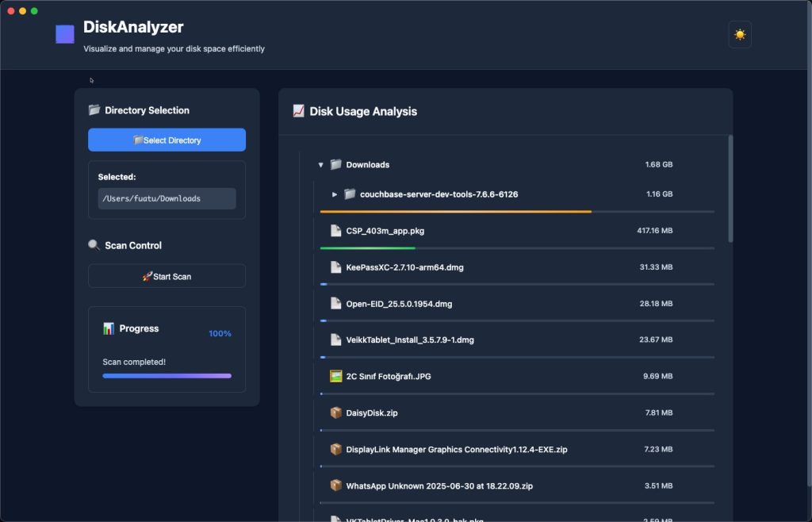Click the 2C Sınıf Fotoğrafı.JPG image icon
Viewport: 812px width, 522px height.
point(336,376)
